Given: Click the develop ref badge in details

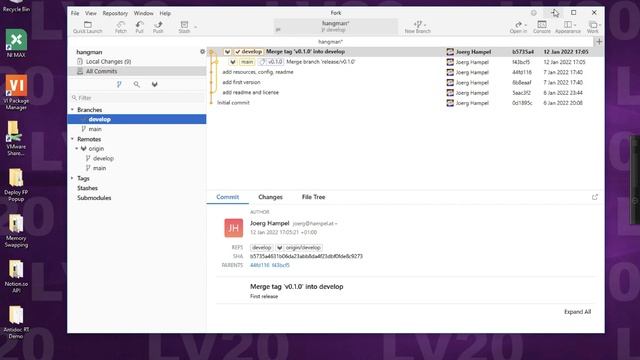Looking at the screenshot, I should pyautogui.click(x=261, y=247).
